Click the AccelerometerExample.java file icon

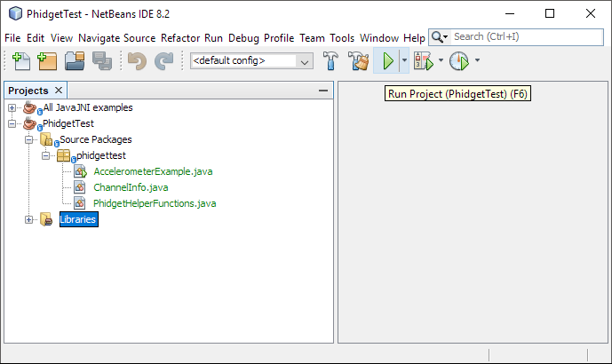(x=81, y=171)
